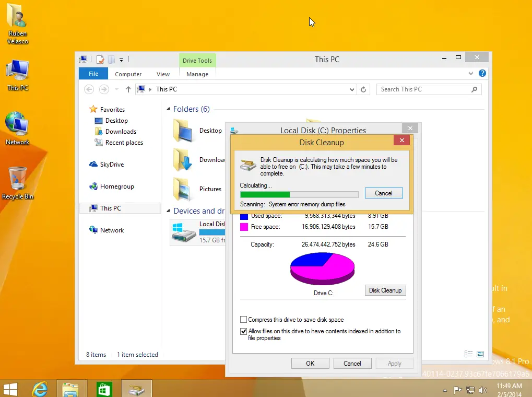The height and width of the screenshot is (397, 532).
Task: Click the address bar This PC path
Action: pos(166,89)
